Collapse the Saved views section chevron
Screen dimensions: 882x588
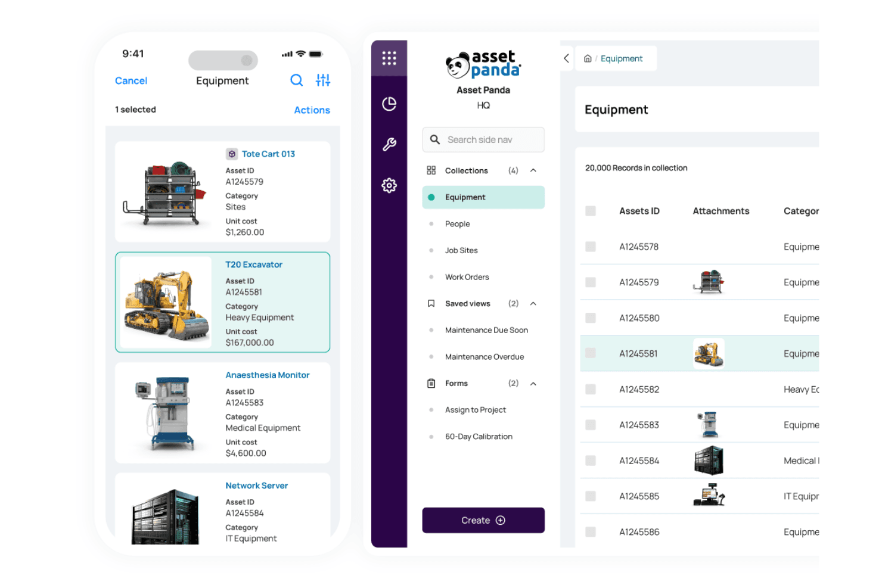pos(533,304)
